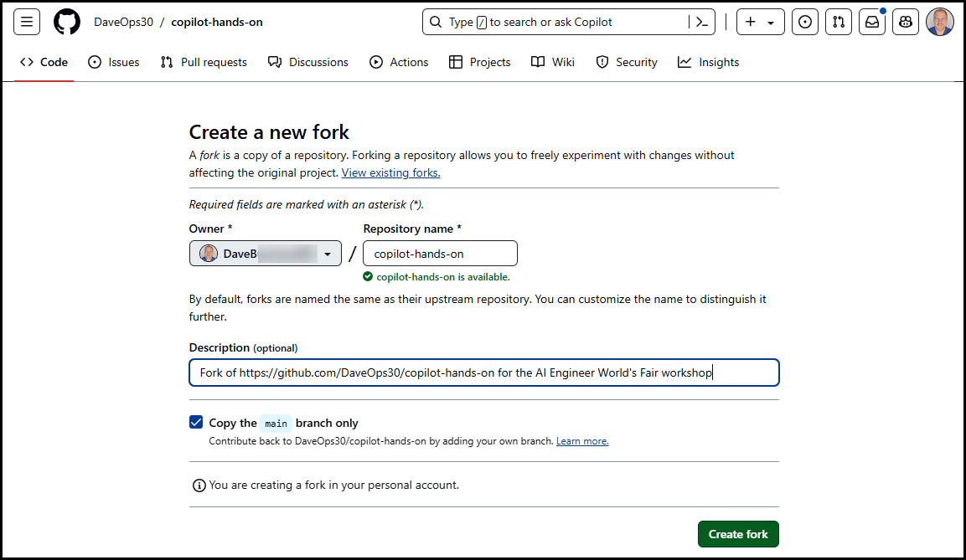This screenshot has width=966, height=560.
Task: Click the plus create-new icon
Action: (x=751, y=22)
